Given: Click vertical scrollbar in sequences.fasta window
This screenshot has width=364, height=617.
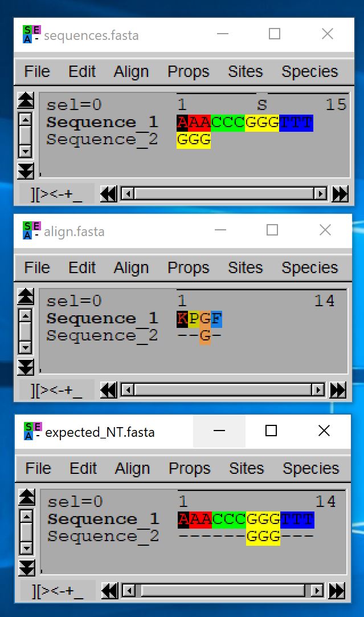Looking at the screenshot, I should tap(25, 135).
